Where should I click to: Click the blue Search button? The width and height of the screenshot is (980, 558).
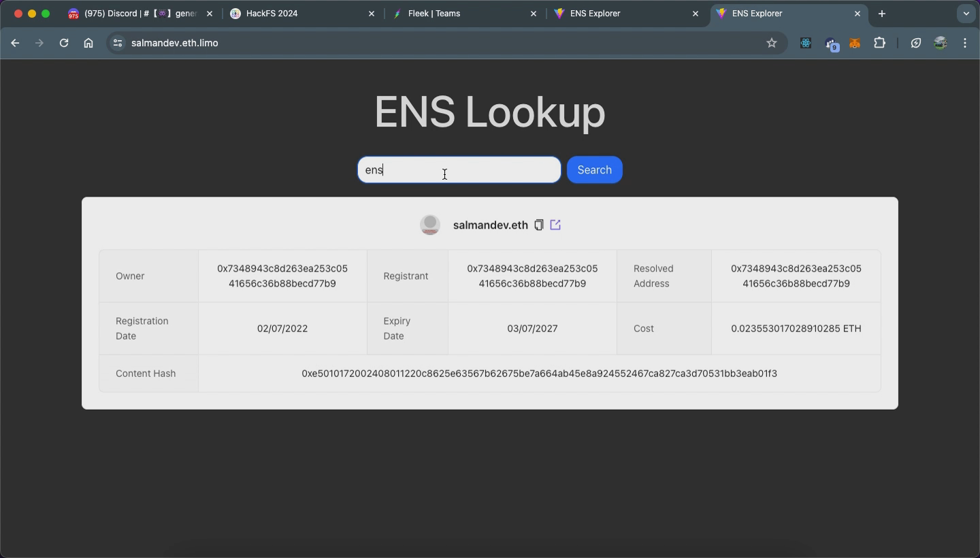tap(595, 170)
